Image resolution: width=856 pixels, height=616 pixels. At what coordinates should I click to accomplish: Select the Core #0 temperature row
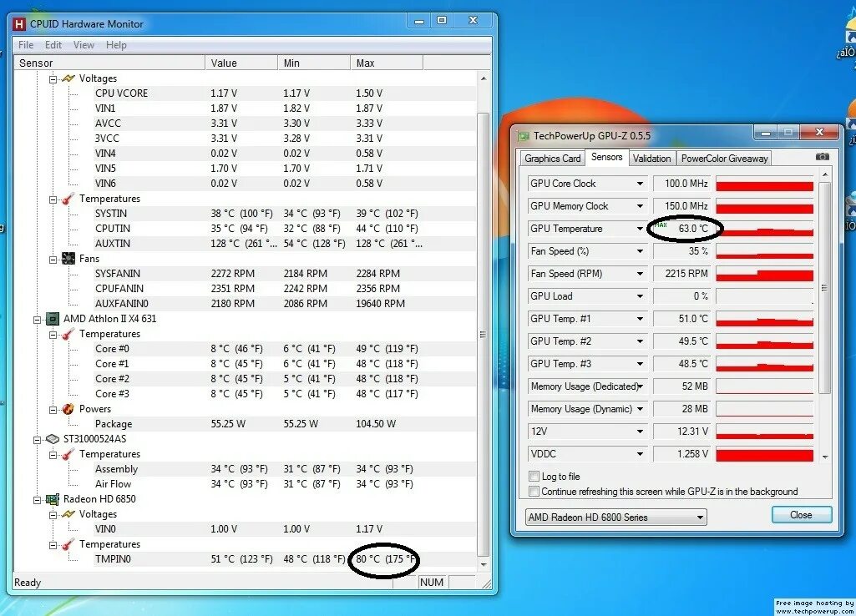(286, 349)
